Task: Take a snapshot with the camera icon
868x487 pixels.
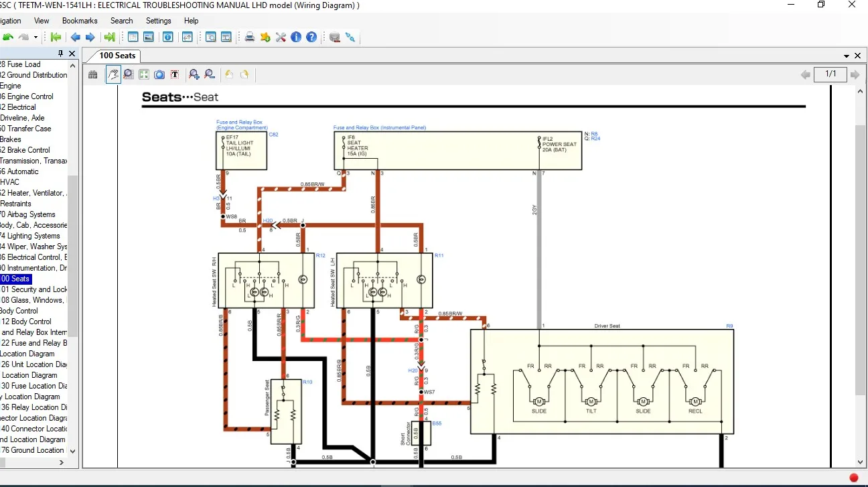Action: 159,74
